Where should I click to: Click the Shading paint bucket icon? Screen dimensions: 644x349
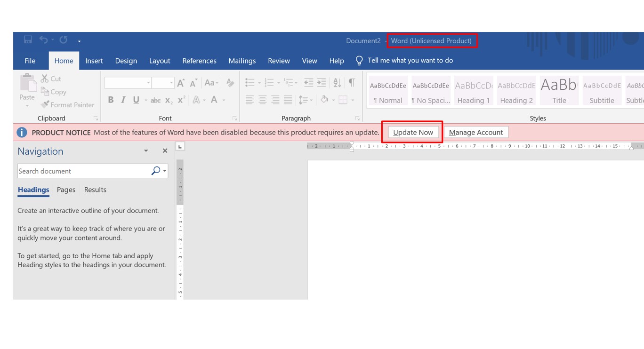point(324,100)
